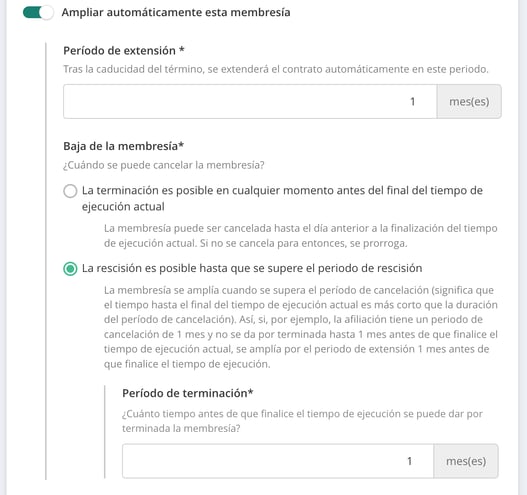The width and height of the screenshot is (527, 495).
Task: Click the label text 'La terminación es posible en cualquier momento'
Action: [282, 198]
